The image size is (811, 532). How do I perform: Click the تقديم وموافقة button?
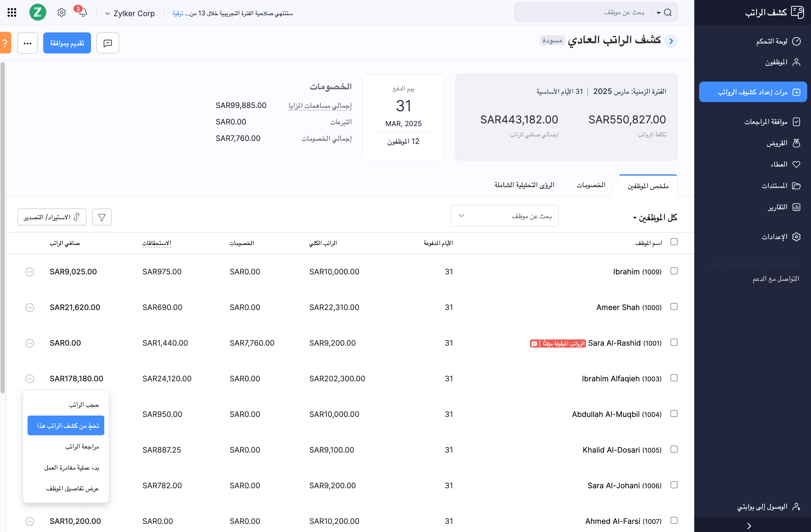click(x=67, y=43)
